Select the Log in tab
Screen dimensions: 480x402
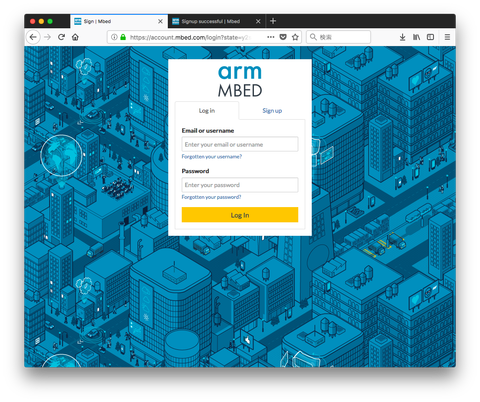(x=207, y=111)
